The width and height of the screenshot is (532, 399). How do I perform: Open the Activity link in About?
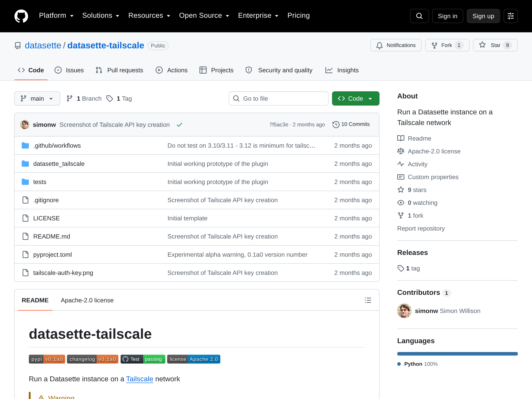[x=412, y=164]
